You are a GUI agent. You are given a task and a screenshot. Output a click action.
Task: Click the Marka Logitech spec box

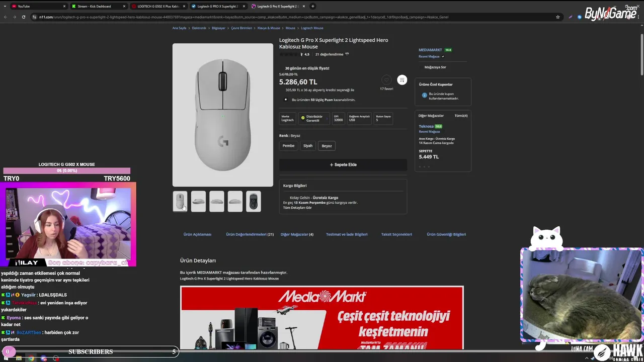[x=287, y=118]
